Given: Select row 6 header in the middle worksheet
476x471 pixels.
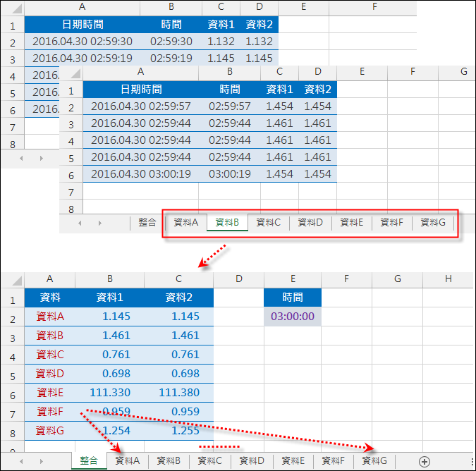Looking at the screenshot, I should [x=71, y=175].
